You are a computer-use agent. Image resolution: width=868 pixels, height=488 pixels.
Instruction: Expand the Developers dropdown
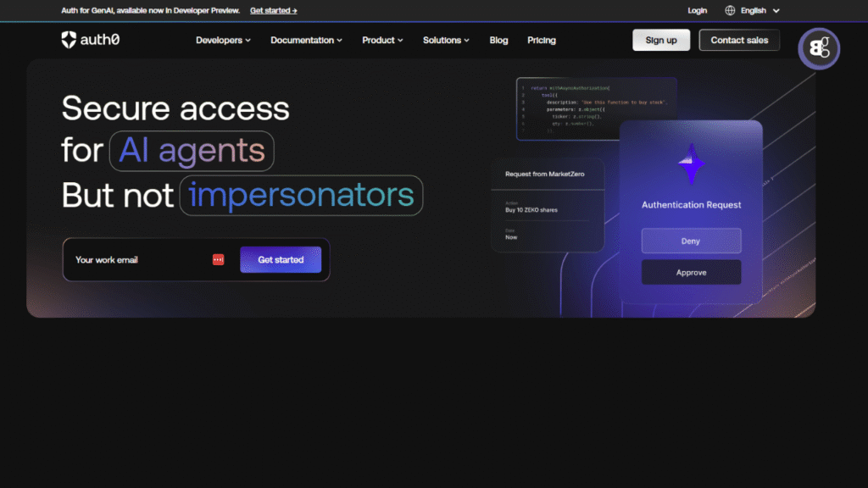coord(222,40)
